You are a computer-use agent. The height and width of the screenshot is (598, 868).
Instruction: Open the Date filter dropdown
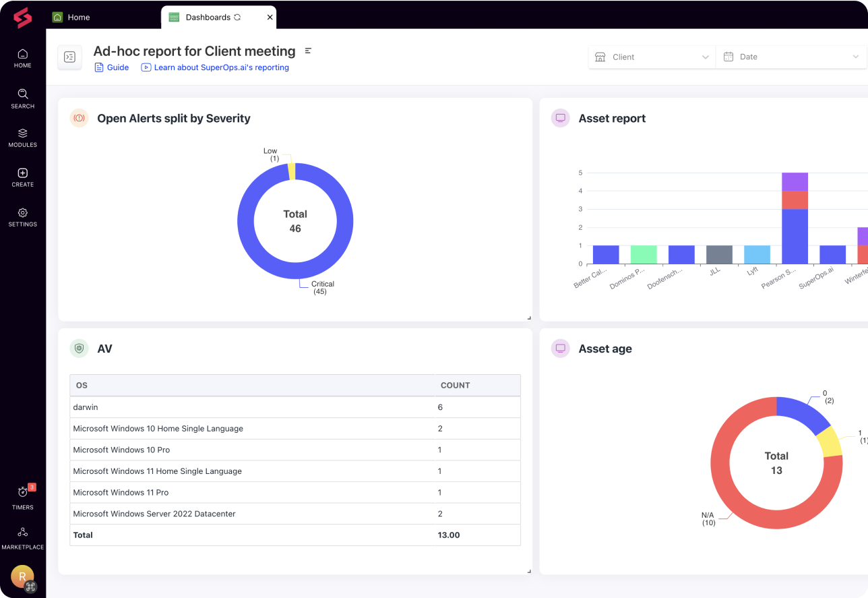click(790, 57)
